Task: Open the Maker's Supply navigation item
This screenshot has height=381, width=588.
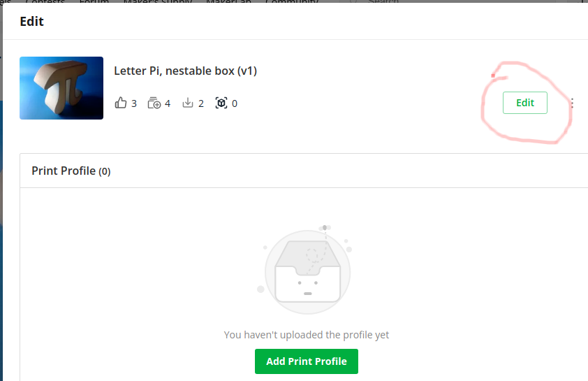Action: (158, 1)
